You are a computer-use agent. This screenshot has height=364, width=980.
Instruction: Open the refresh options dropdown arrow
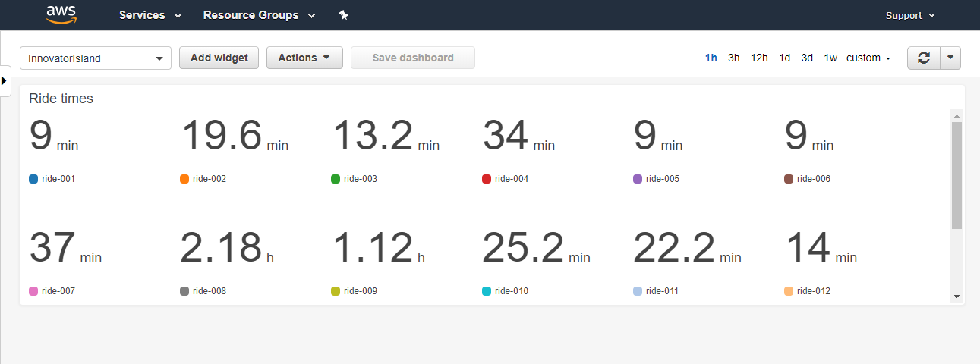click(950, 58)
